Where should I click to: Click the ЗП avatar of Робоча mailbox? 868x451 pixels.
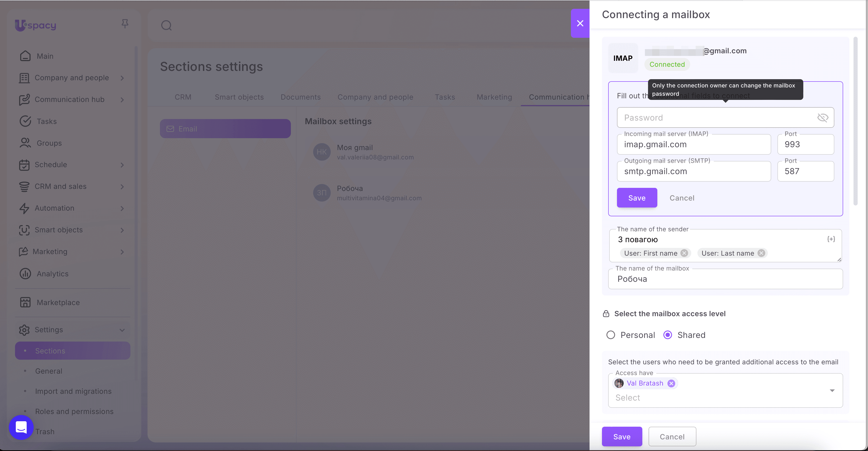click(x=322, y=193)
